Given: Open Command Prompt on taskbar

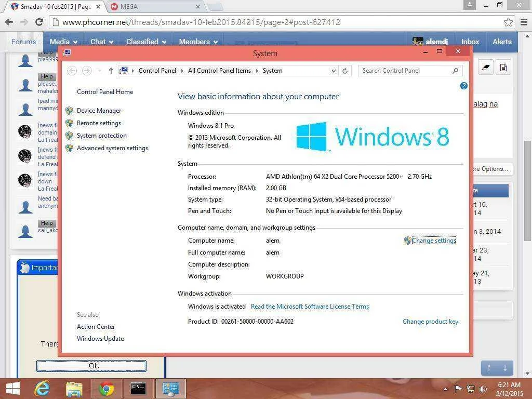Looking at the screenshot, I should coord(138,389).
